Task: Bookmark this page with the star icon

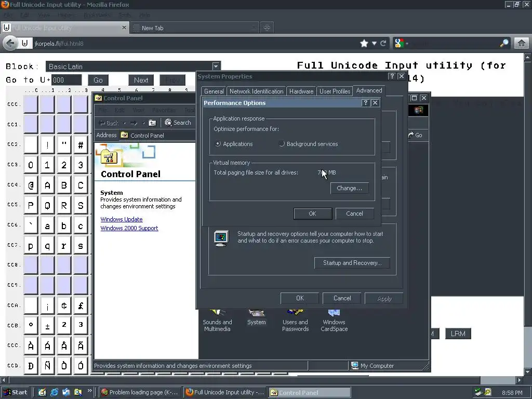Action: 364,43
